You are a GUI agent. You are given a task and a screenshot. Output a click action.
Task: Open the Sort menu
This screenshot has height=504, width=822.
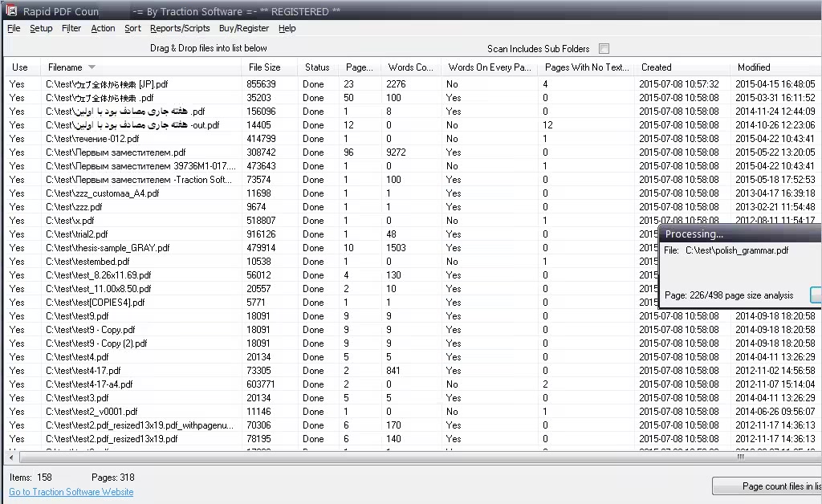click(132, 28)
